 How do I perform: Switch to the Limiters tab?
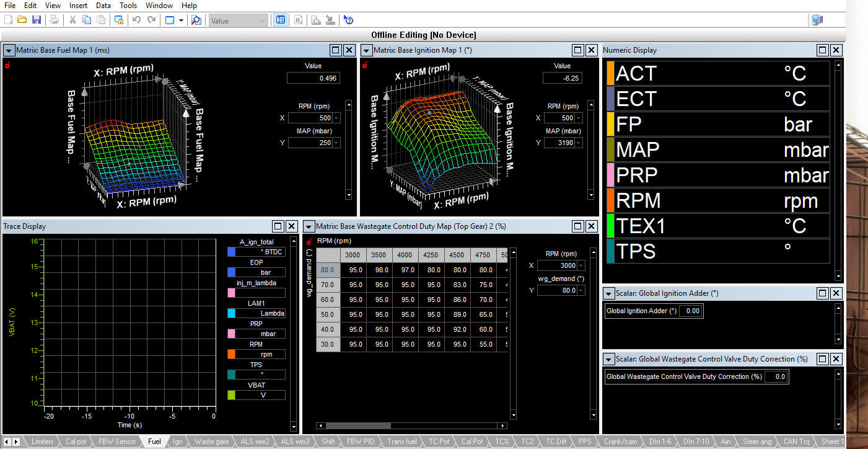(x=42, y=442)
